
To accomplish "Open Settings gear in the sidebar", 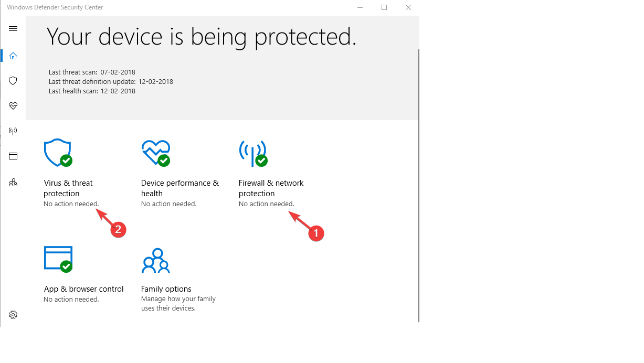I will [13, 315].
